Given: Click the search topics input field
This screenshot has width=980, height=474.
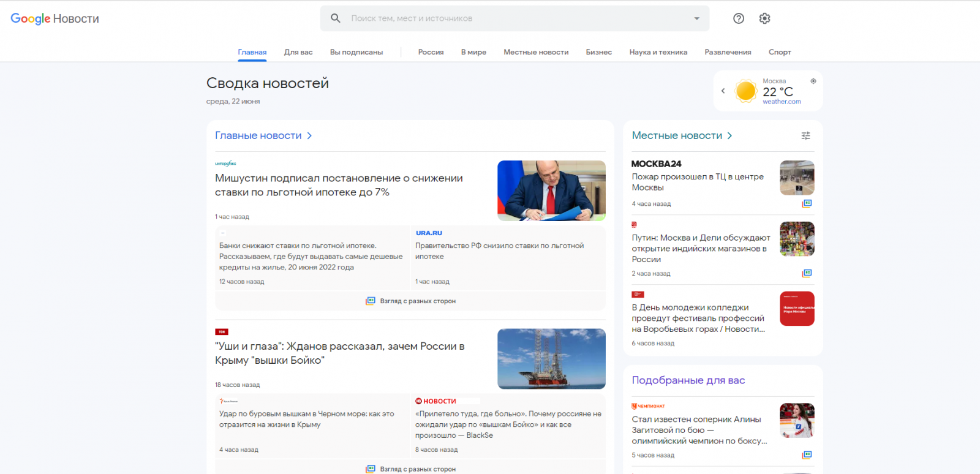Looking at the screenshot, I should (514, 18).
